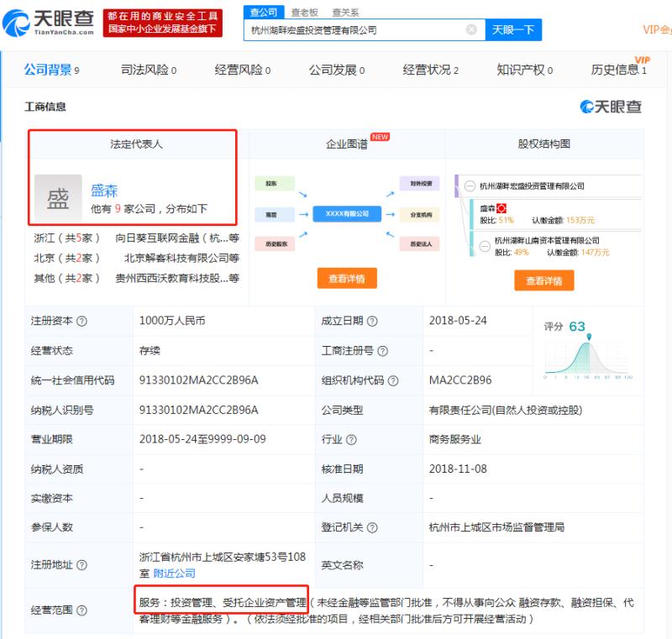Viewport: 672px width, 639px height.
Task: Open the 附近公司 link
Action: click(175, 574)
